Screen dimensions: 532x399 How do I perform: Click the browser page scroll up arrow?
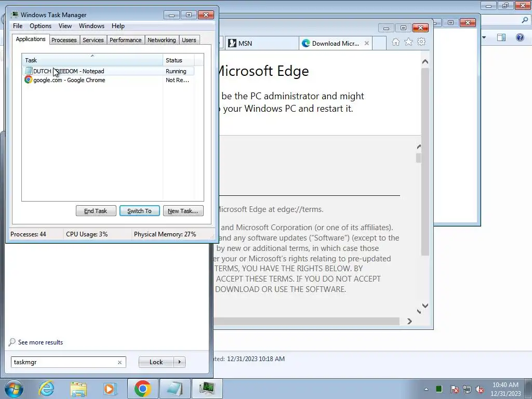pos(425,62)
